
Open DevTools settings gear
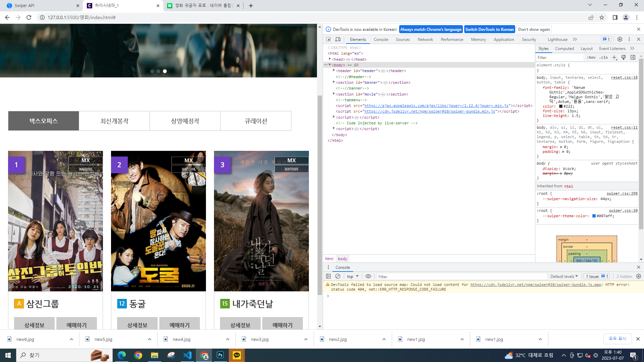(x=620, y=39)
